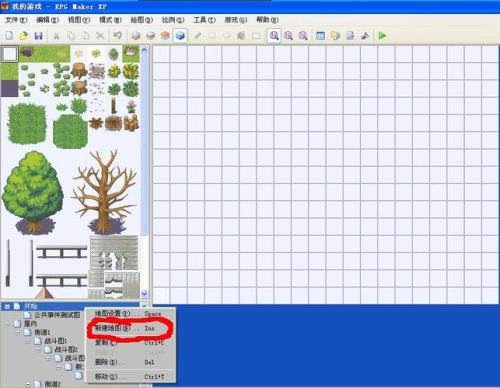Image resolution: width=500 pixels, height=388 pixels.
Task: Select the 开始 root item in map tree
Action: [x=31, y=306]
